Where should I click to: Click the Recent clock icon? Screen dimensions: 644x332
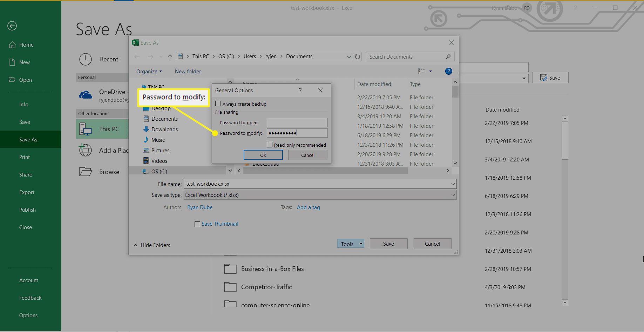coord(85,59)
